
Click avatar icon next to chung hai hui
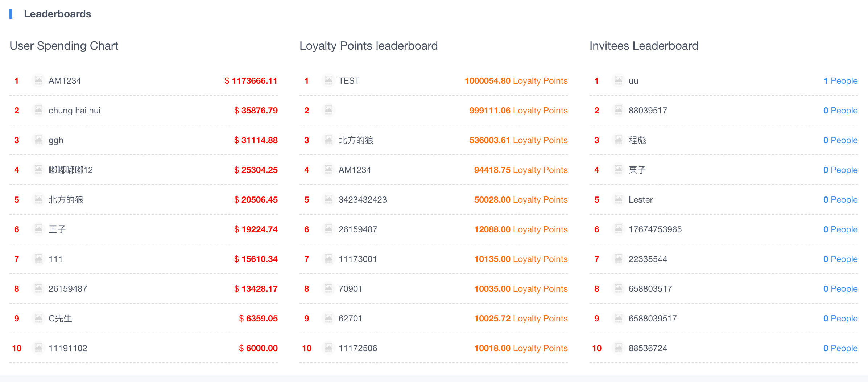(x=38, y=110)
